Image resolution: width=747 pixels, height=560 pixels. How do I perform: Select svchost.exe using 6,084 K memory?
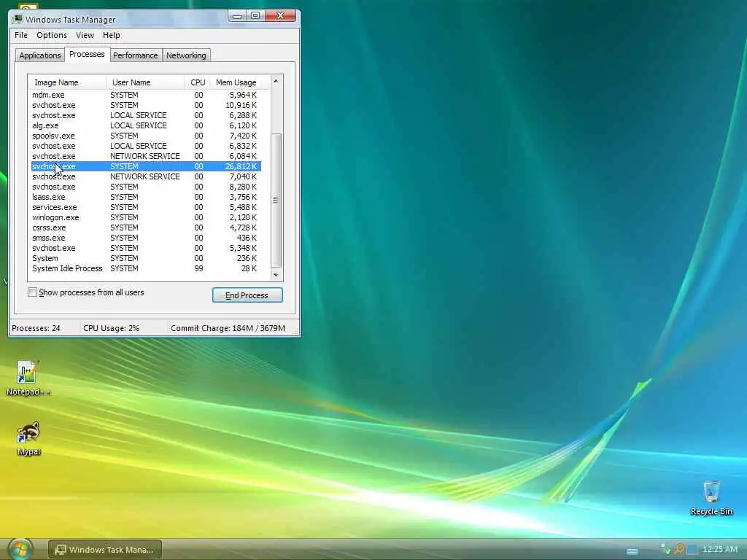[146, 156]
